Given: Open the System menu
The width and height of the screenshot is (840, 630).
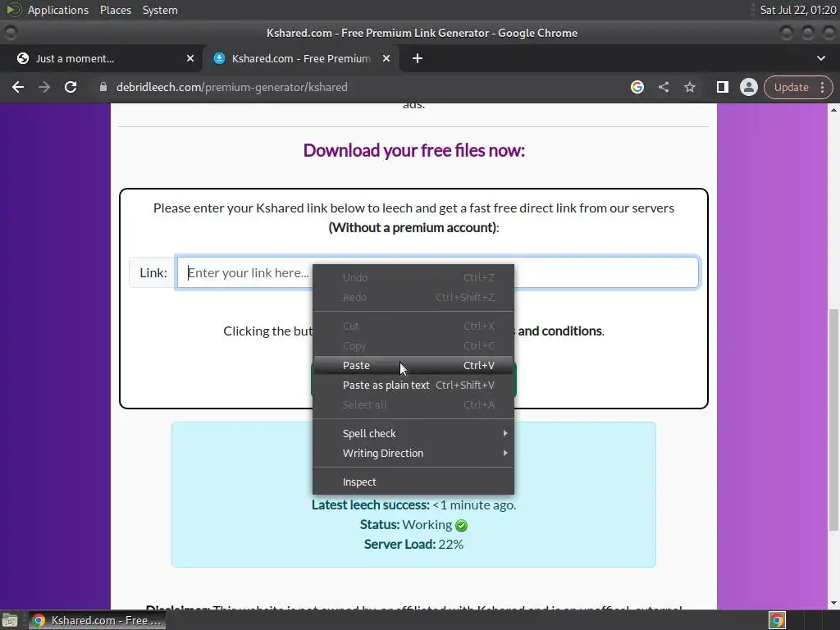Looking at the screenshot, I should (x=160, y=10).
